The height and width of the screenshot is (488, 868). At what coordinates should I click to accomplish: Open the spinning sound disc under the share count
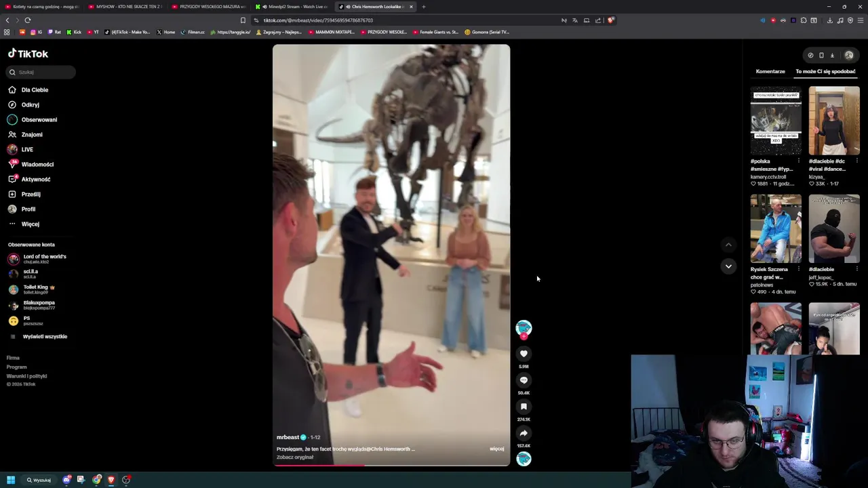pos(524,459)
